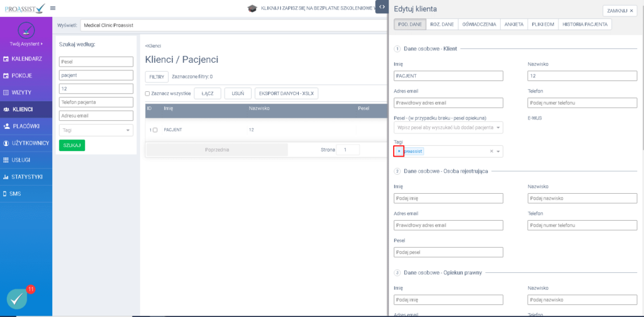Switch to the Oświadczenia tab

480,24
